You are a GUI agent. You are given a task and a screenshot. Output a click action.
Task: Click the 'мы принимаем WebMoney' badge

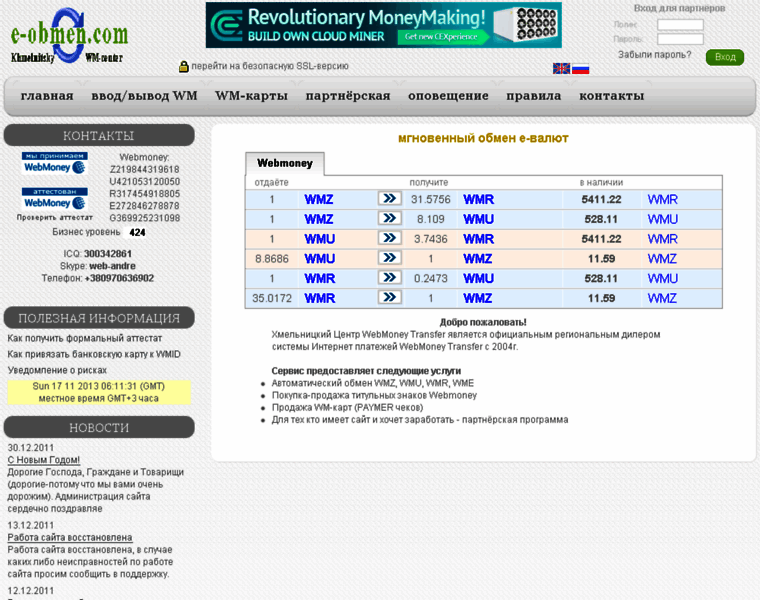tap(55, 163)
